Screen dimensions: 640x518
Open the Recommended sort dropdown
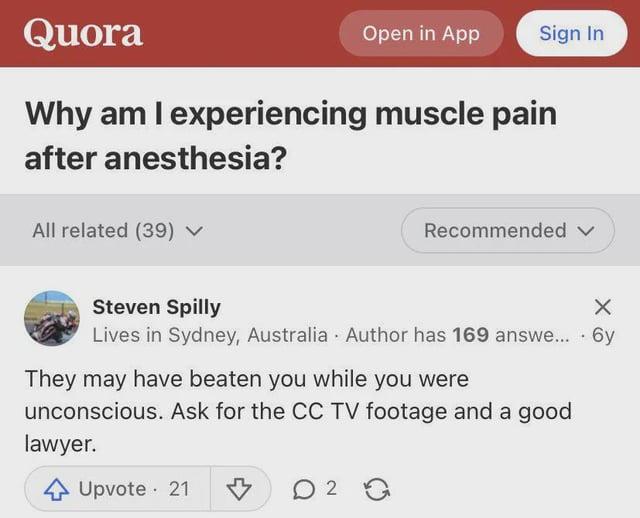click(507, 230)
